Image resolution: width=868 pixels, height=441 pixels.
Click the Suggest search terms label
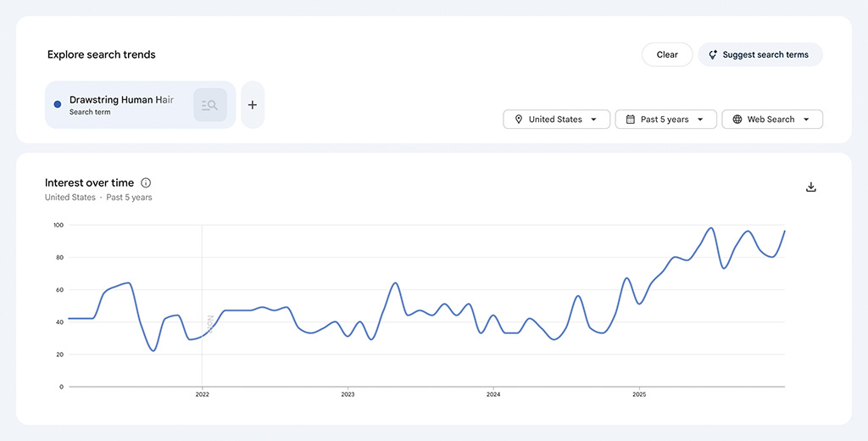[x=765, y=55]
